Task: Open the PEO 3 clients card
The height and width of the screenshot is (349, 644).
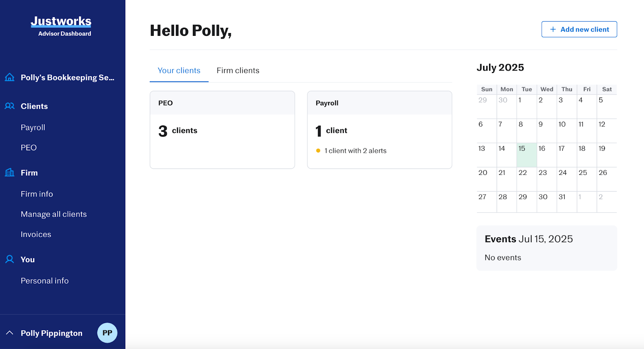Action: point(222,130)
